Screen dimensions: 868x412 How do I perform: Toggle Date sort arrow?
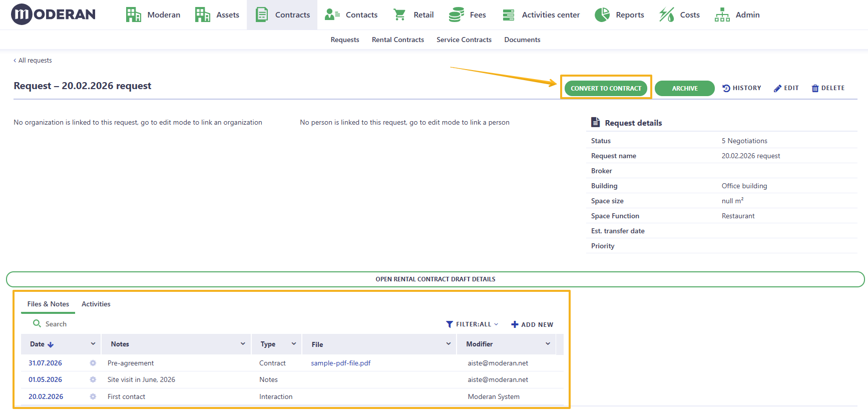(51, 344)
